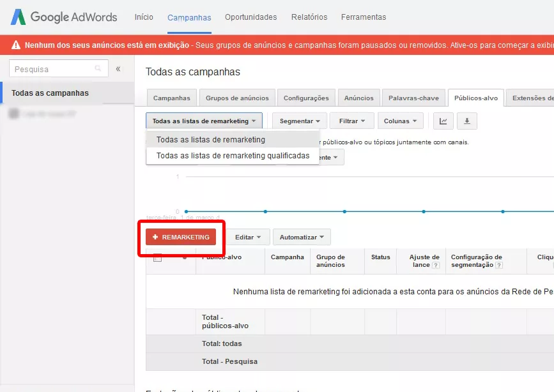Image resolution: width=554 pixels, height=392 pixels.
Task: Switch to the Públicos-alvo tab
Action: 476,98
